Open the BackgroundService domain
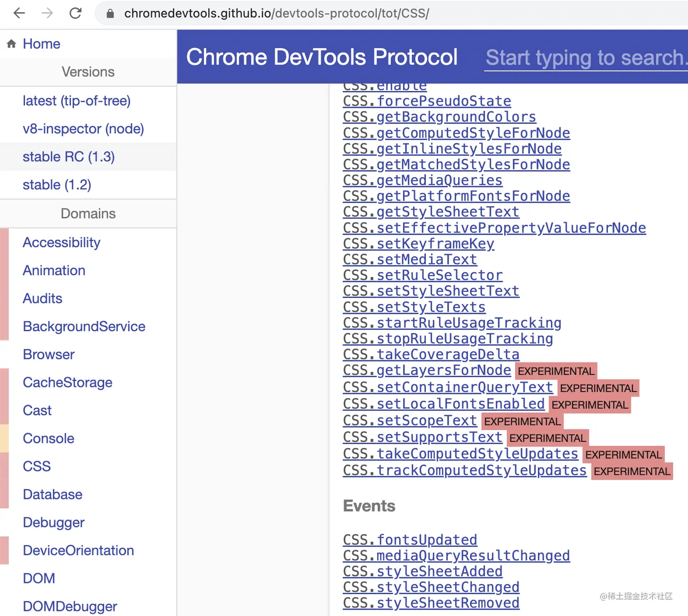 tap(84, 326)
